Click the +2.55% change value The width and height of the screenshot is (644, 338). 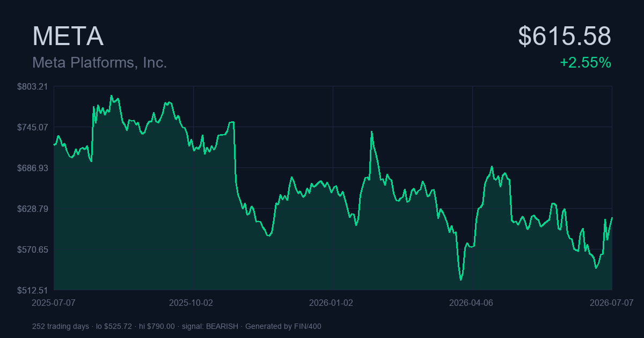click(x=586, y=63)
